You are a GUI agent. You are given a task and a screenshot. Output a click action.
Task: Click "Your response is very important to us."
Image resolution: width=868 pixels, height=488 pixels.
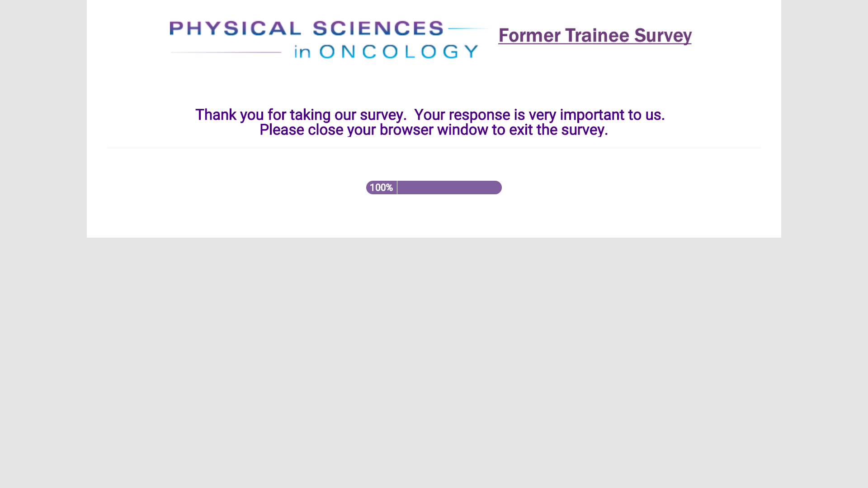tap(539, 115)
